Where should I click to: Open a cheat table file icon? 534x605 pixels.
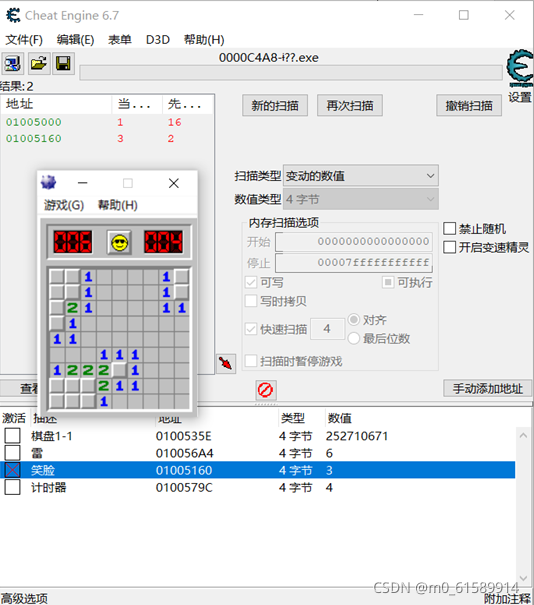[x=38, y=64]
